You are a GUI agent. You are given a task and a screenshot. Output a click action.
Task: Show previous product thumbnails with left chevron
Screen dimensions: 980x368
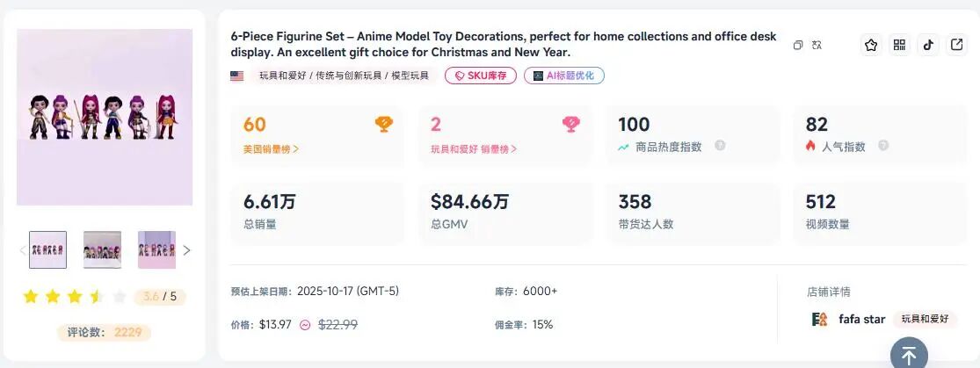click(23, 250)
